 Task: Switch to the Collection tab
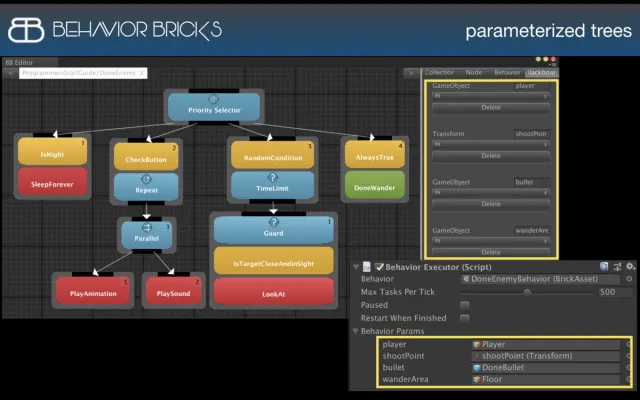click(x=439, y=72)
